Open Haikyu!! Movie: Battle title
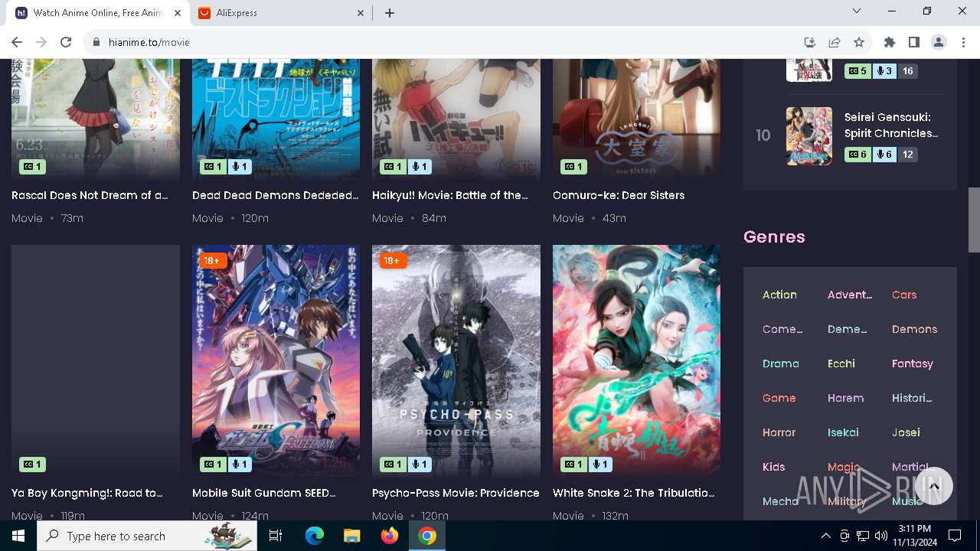The height and width of the screenshot is (551, 980). [450, 195]
